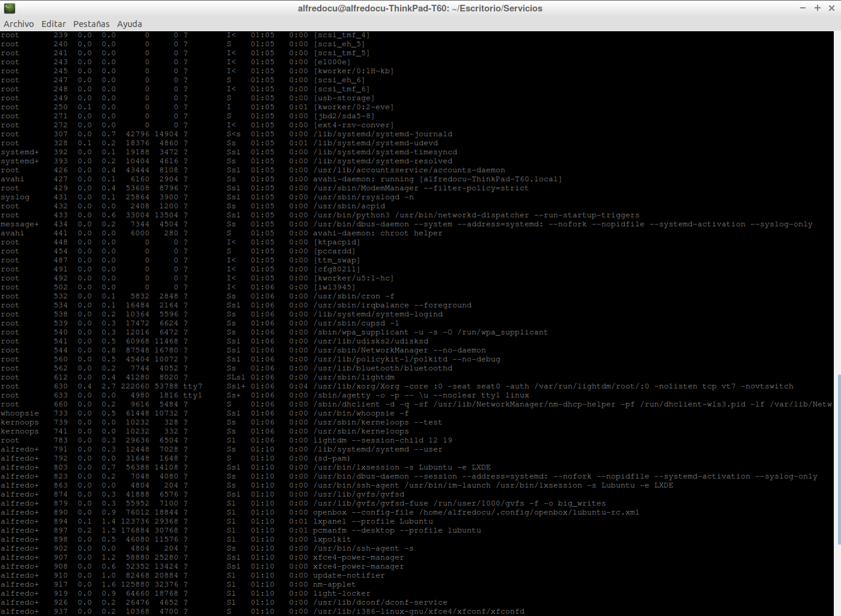Open the Editar menu
Viewport: 841px width, 616px height.
pyautogui.click(x=53, y=24)
